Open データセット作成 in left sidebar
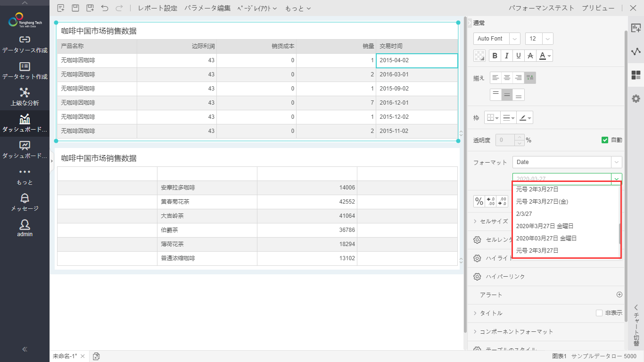This screenshot has height=362, width=644. pyautogui.click(x=25, y=71)
